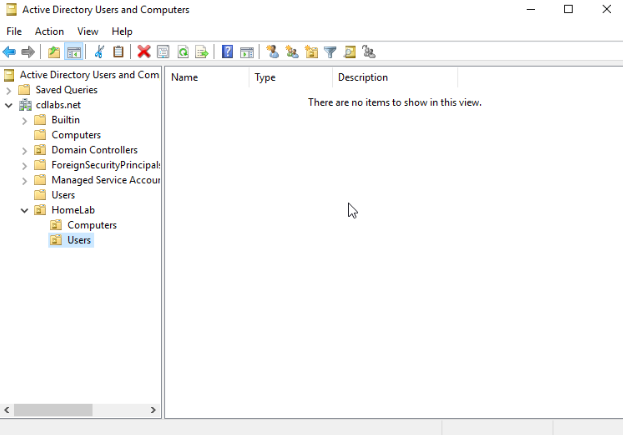Toggle Show/Hide Action Pane icon
Screen dimensions: 623x435
247,52
